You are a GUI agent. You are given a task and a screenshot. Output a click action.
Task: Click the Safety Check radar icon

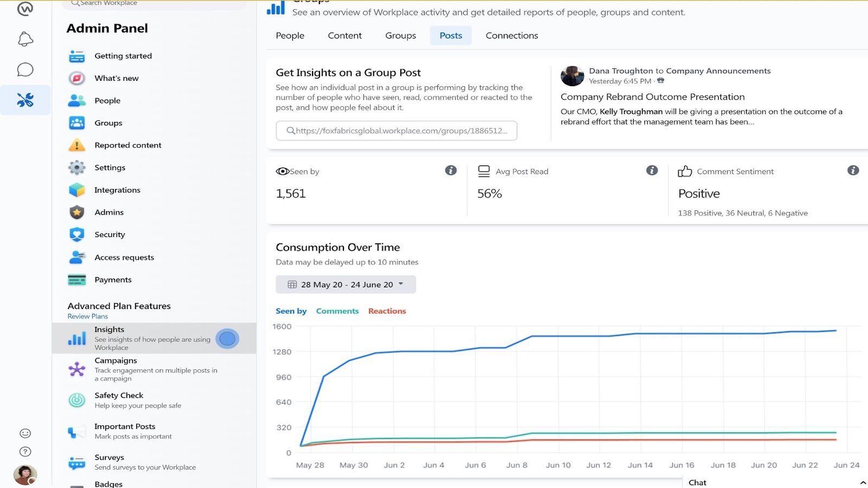coord(77,400)
